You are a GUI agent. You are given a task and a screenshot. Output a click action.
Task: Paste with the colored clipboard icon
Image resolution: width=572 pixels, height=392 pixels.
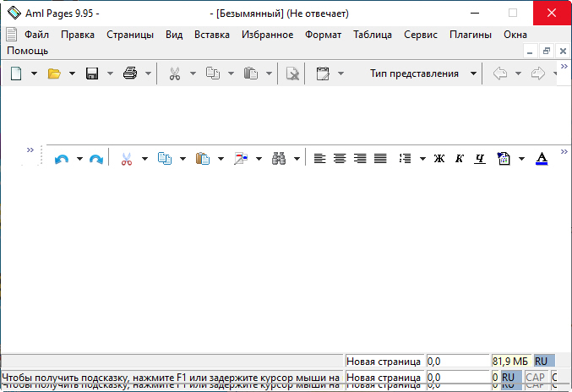tap(203, 159)
